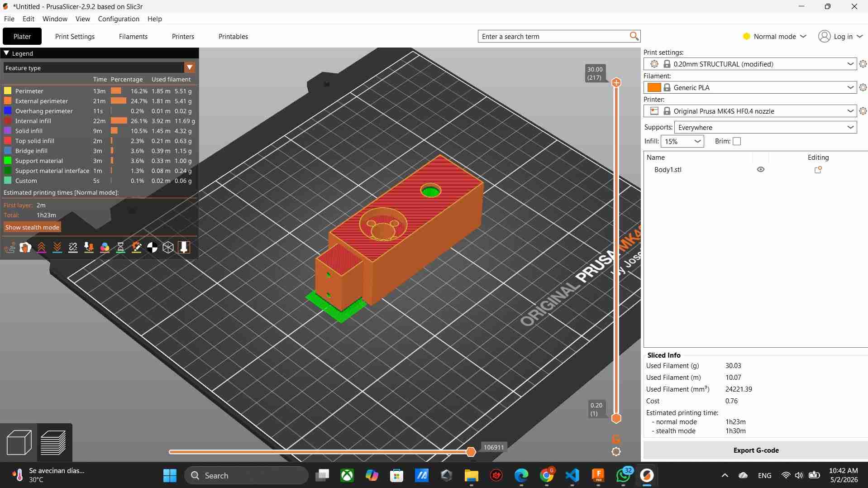Click the search magnifier icon
The height and width of the screenshot is (488, 868).
point(634,36)
